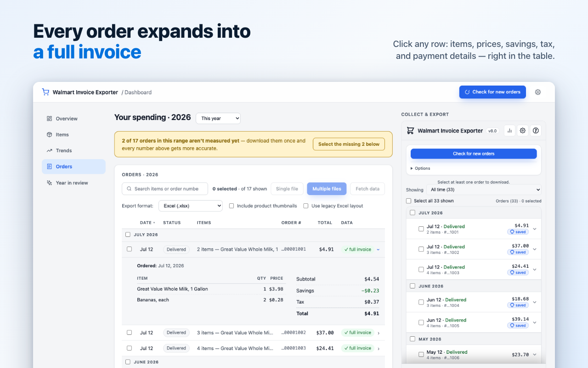The image size is (588, 368).
Task: Click the Great Value Whole Milk, 1 Gallon item
Action: [x=172, y=289]
